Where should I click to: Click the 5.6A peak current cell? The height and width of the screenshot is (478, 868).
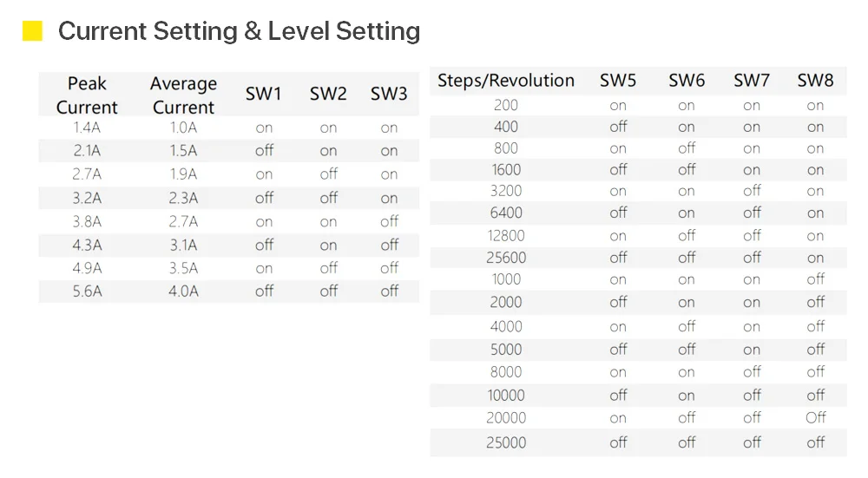pos(87,291)
